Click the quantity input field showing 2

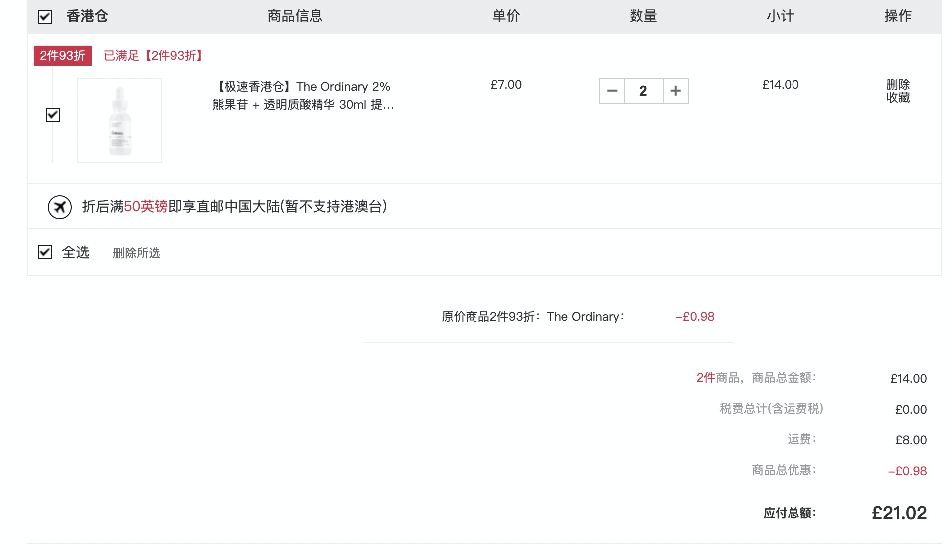click(x=643, y=91)
